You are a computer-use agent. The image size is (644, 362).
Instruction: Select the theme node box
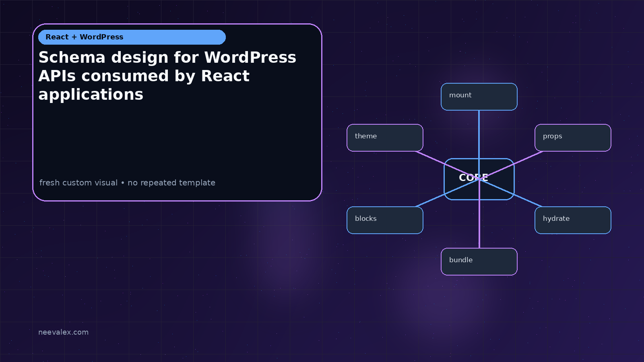coord(385,138)
